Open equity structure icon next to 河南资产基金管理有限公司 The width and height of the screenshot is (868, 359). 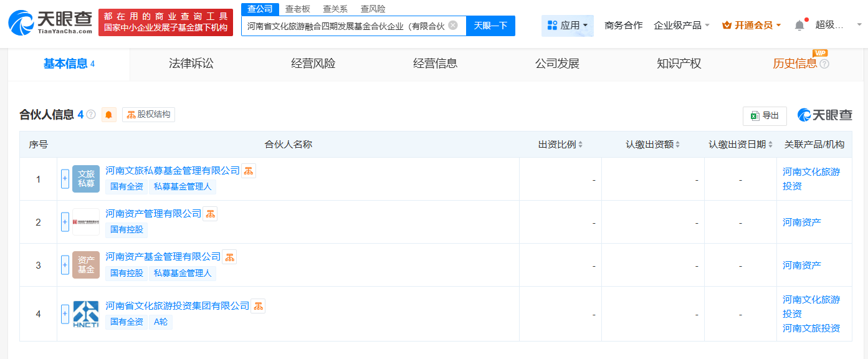[229, 257]
